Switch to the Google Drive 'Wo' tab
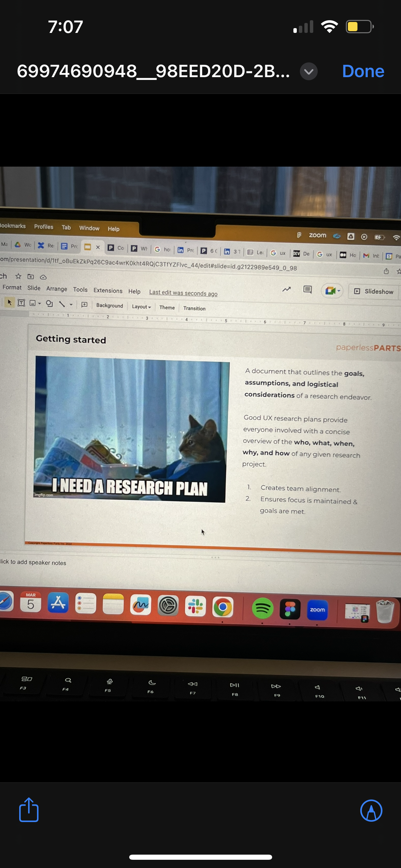 coord(23,245)
